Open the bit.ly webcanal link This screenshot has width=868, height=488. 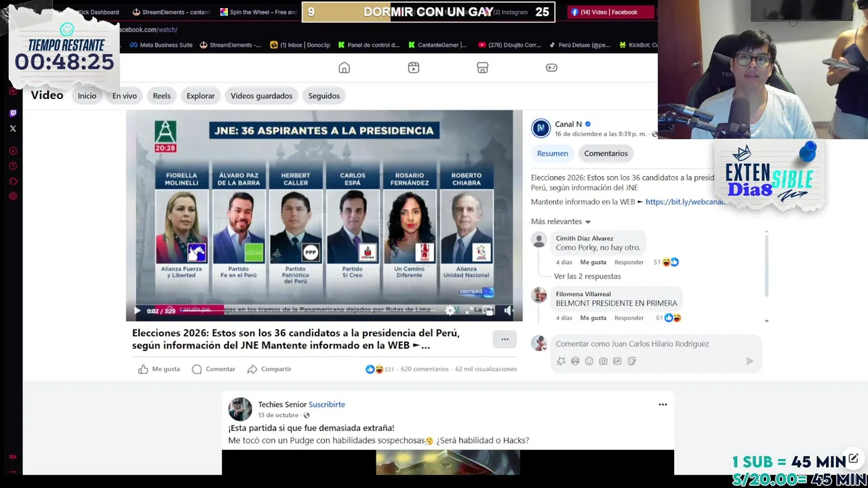[685, 202]
